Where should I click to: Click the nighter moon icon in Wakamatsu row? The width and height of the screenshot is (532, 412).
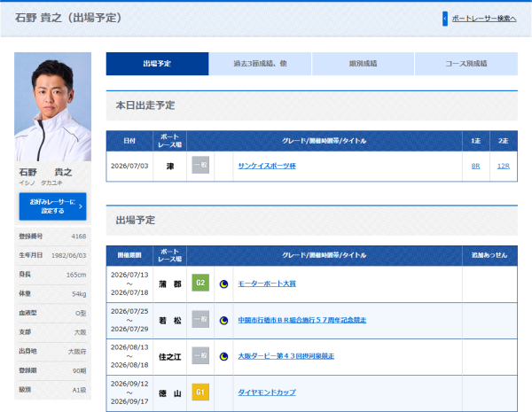pos(223,320)
